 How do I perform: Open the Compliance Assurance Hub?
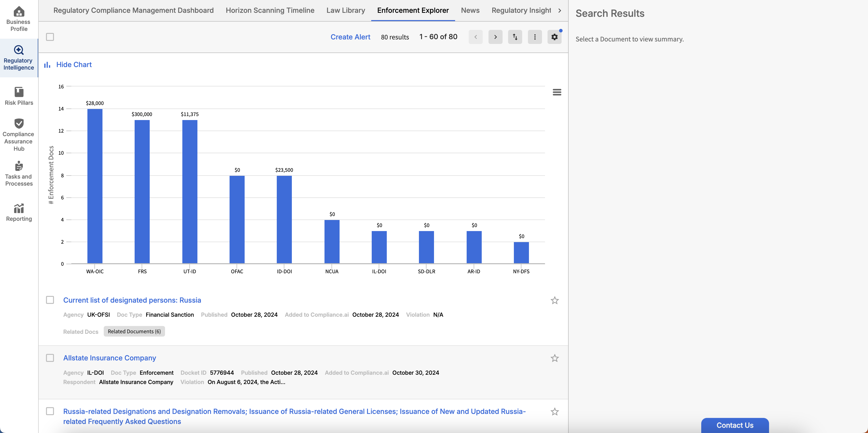tap(19, 134)
